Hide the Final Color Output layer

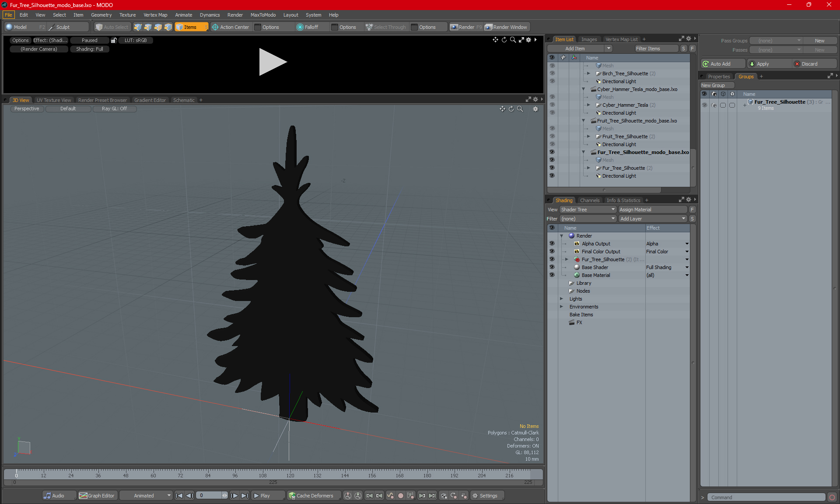[x=552, y=252]
